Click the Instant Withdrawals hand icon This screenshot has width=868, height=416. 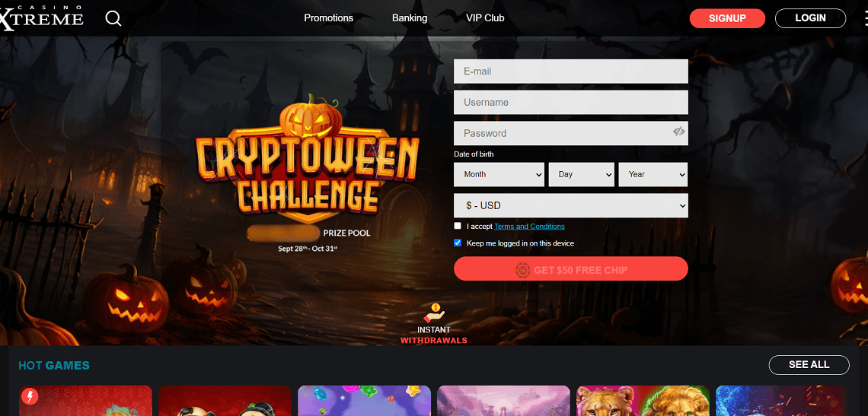tap(435, 313)
